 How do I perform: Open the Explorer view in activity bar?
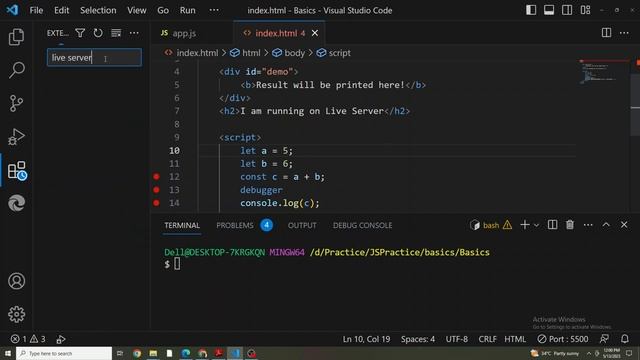coord(16,37)
